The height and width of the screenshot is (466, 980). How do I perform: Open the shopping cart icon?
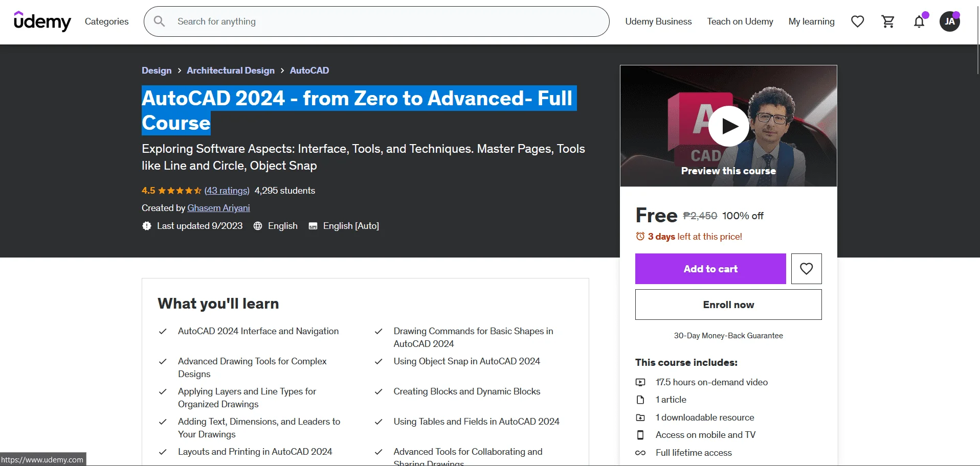(x=888, y=21)
